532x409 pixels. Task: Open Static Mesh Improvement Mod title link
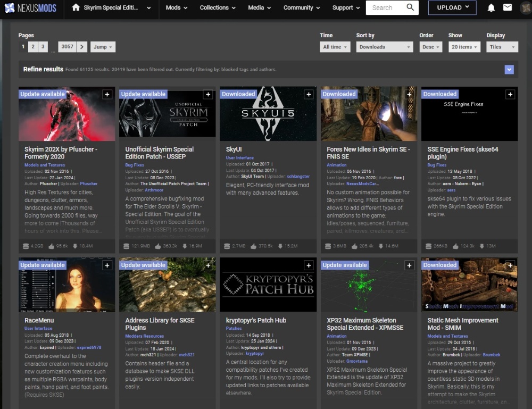click(x=463, y=324)
